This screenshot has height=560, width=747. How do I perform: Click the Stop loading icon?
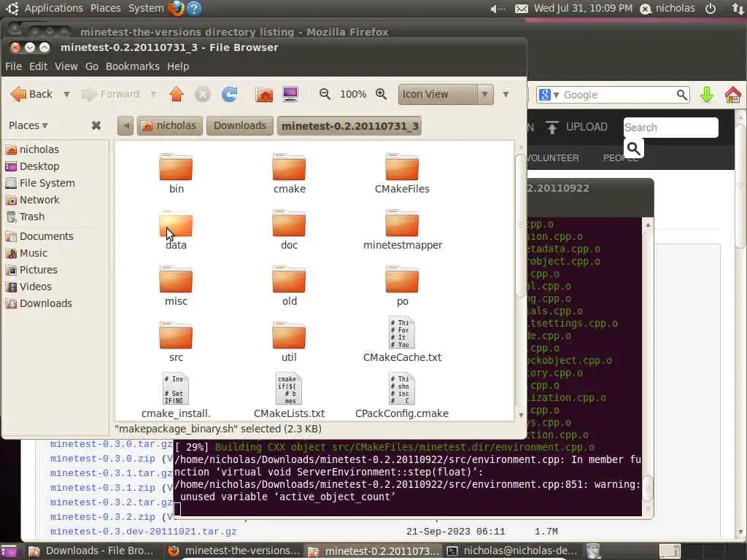point(203,94)
